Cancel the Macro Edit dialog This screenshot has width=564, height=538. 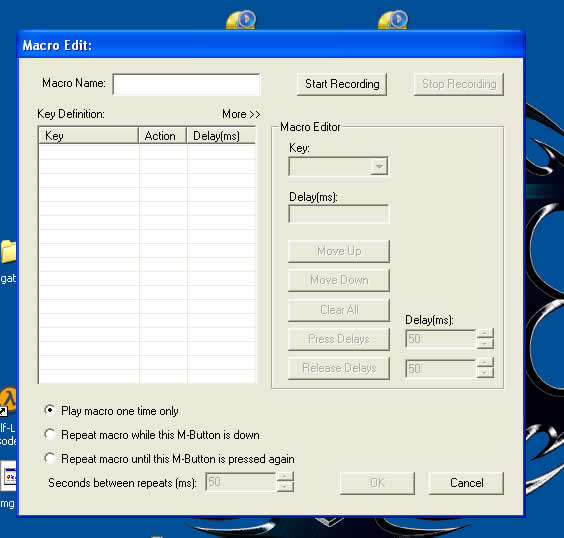(x=466, y=483)
